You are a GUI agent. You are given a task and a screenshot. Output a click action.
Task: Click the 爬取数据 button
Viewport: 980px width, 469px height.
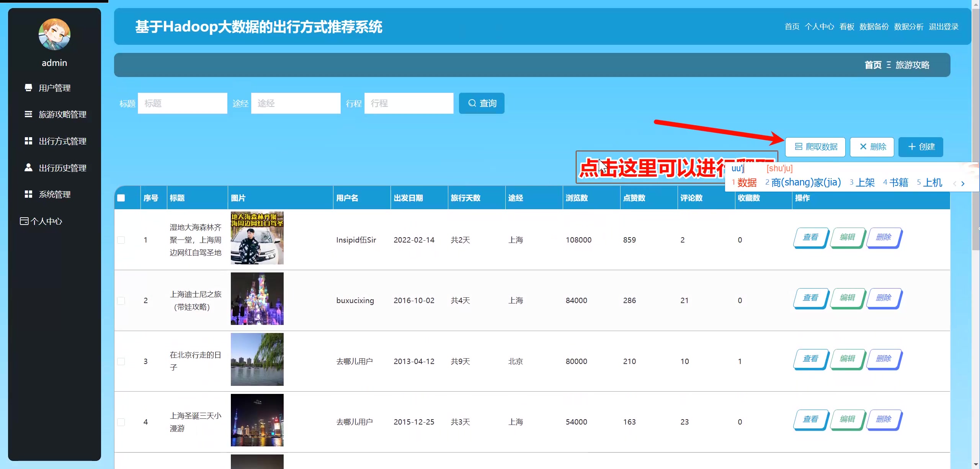click(x=815, y=147)
